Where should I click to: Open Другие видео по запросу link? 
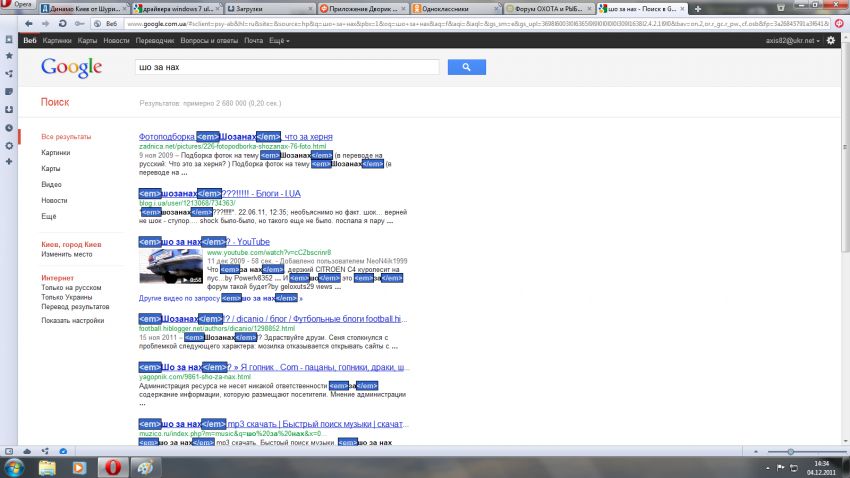[221, 298]
